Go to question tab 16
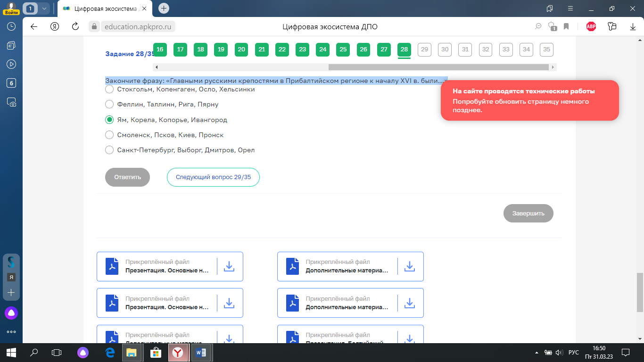Viewport: 644px width, 362px height. [160, 49]
